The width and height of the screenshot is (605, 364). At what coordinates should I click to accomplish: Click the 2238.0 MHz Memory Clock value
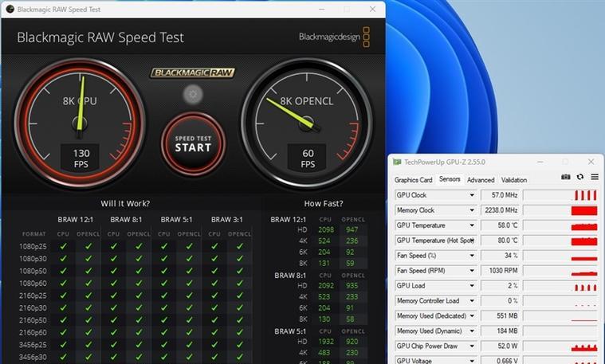(x=501, y=210)
